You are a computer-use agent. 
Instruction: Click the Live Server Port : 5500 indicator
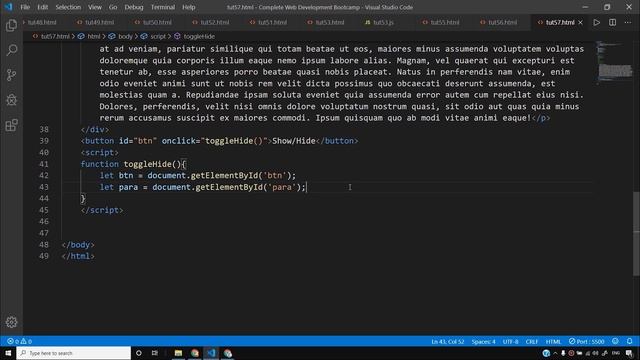(x=586, y=341)
